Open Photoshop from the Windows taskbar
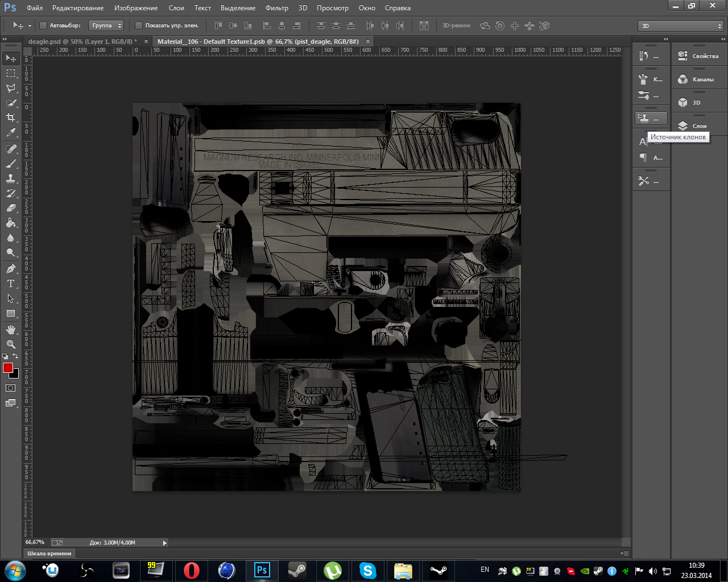728x582 pixels. pyautogui.click(x=262, y=570)
